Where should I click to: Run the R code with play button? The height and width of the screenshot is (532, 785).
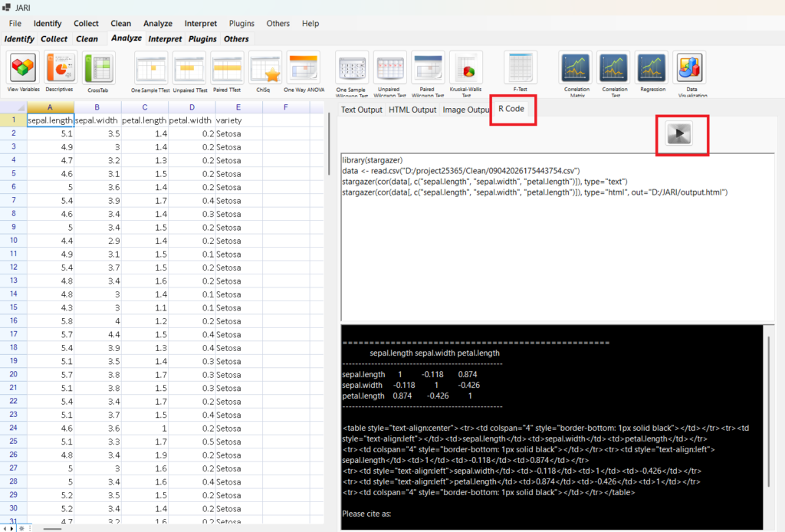[x=682, y=135]
